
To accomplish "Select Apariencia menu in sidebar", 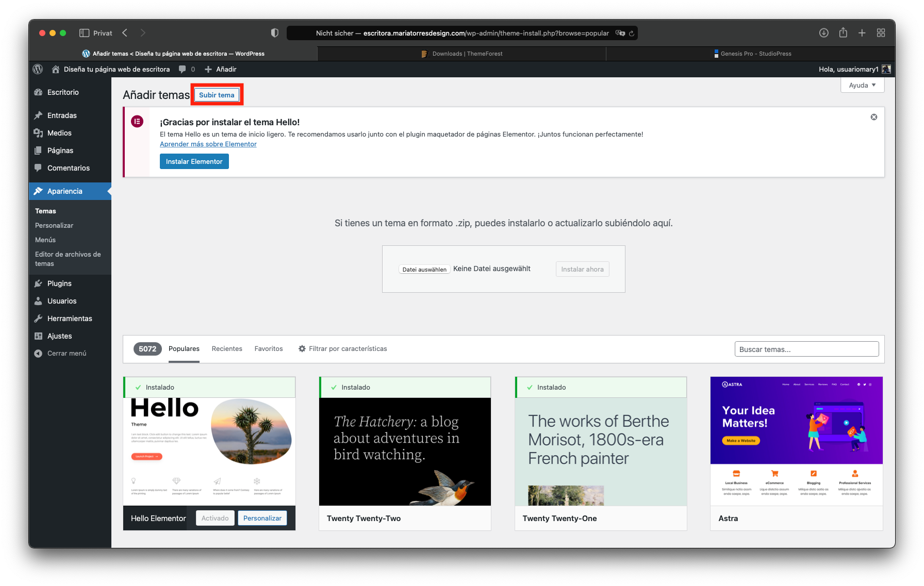I will [70, 191].
